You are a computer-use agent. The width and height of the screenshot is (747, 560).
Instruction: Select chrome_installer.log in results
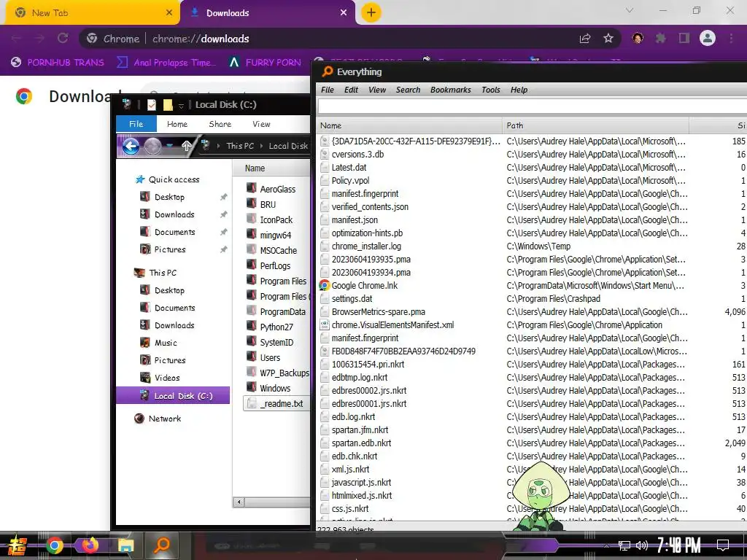tap(366, 246)
